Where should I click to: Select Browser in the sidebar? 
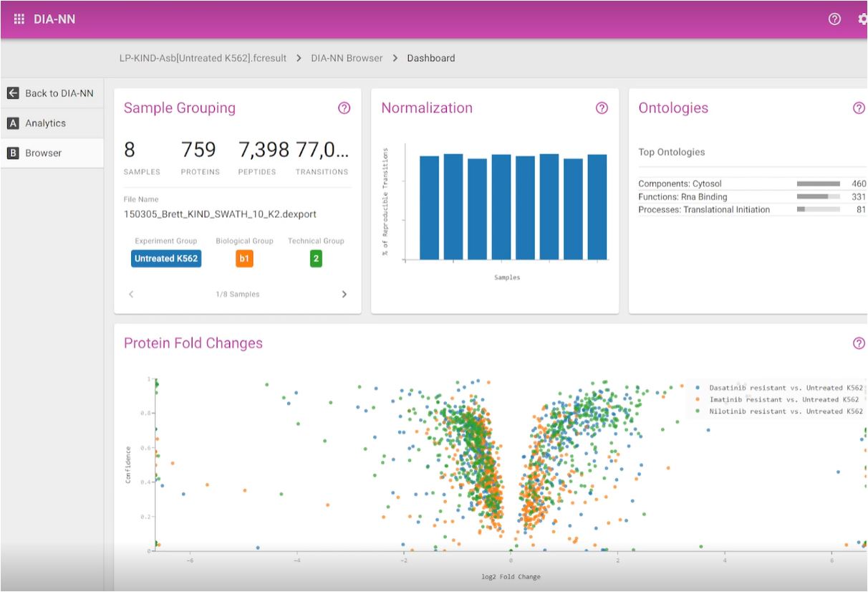coord(43,153)
